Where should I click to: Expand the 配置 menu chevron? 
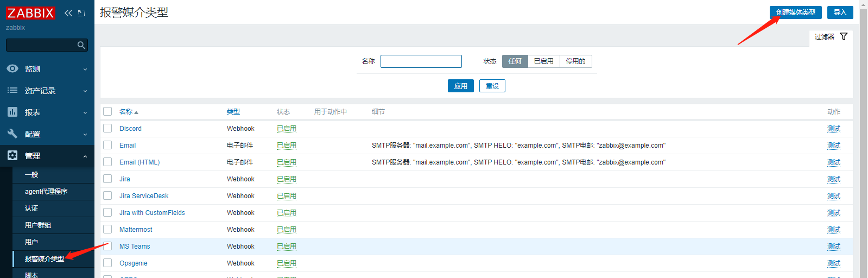click(x=85, y=135)
